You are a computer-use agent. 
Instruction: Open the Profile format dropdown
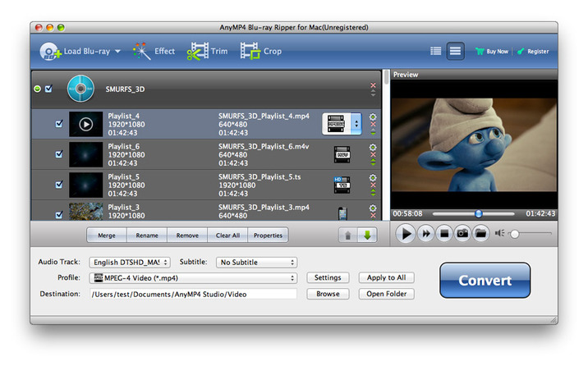(192, 278)
